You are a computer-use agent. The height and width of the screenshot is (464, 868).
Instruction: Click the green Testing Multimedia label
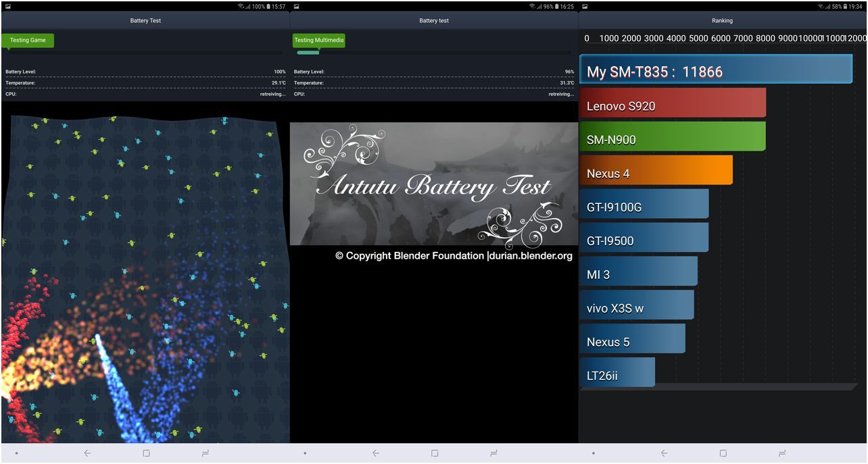coord(319,41)
